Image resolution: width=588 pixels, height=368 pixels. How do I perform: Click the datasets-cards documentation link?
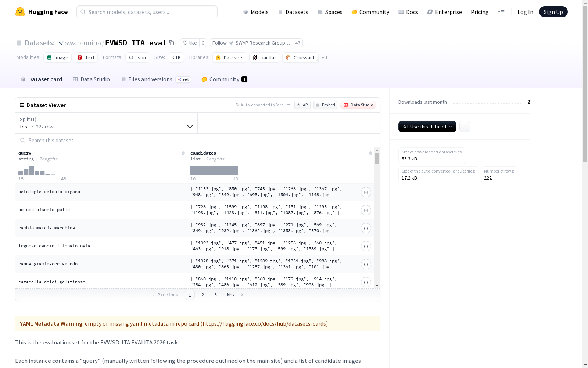[x=264, y=324]
